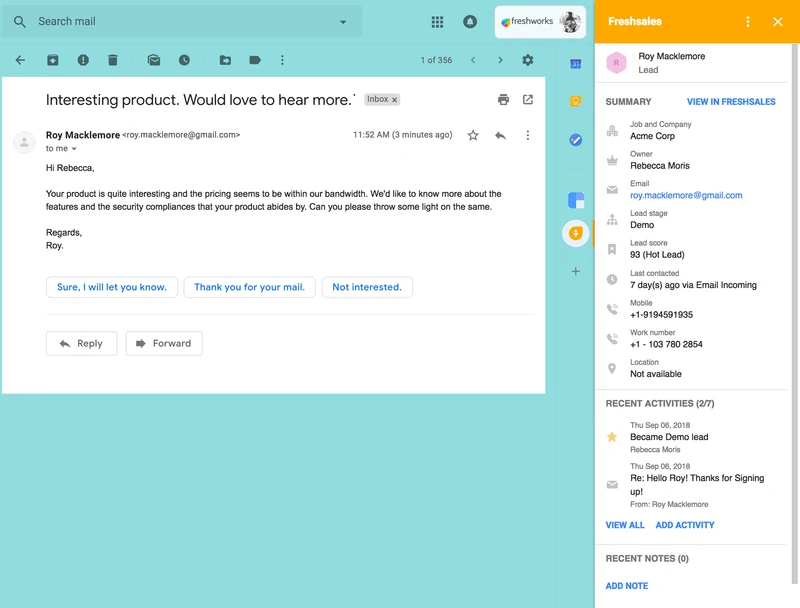Star the email from Roy Macklemore

(x=473, y=135)
